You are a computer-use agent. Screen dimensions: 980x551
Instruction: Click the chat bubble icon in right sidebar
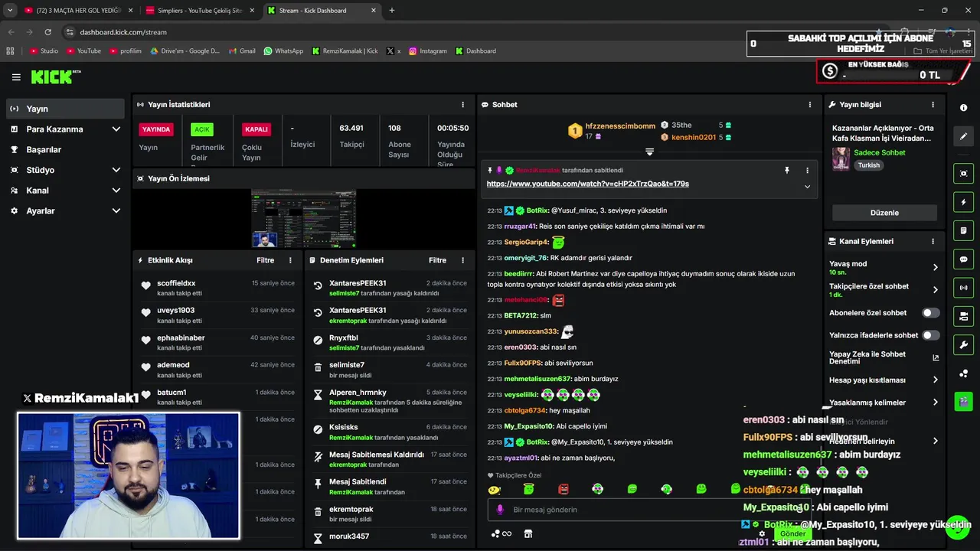point(964,259)
